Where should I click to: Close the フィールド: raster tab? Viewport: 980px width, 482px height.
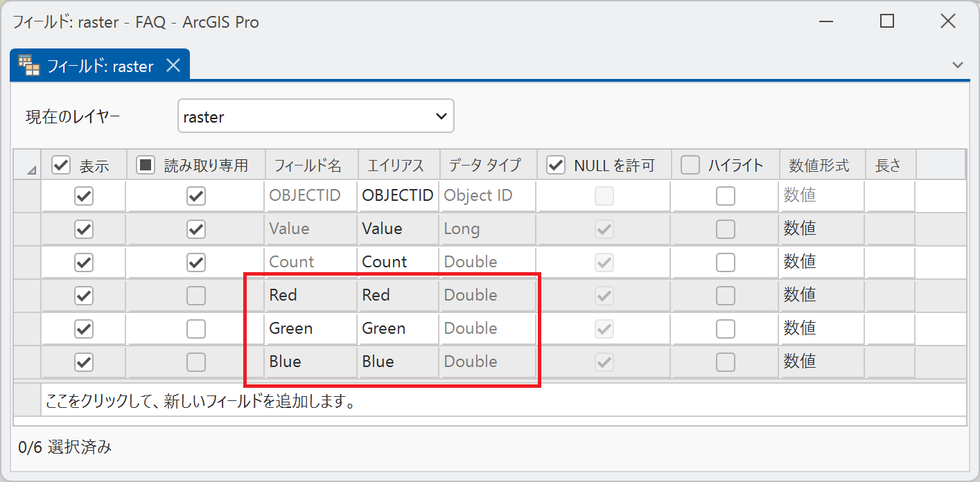[173, 66]
